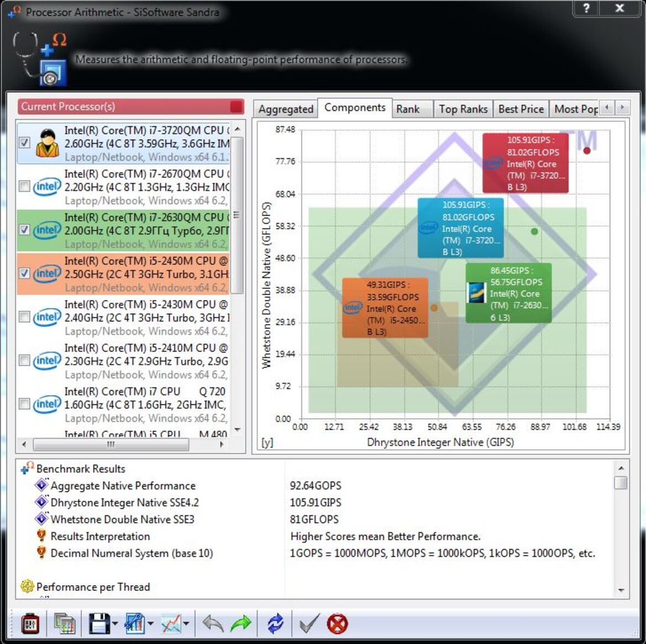The height and width of the screenshot is (644, 646).
Task: Click the question mark help button
Action: (586, 9)
